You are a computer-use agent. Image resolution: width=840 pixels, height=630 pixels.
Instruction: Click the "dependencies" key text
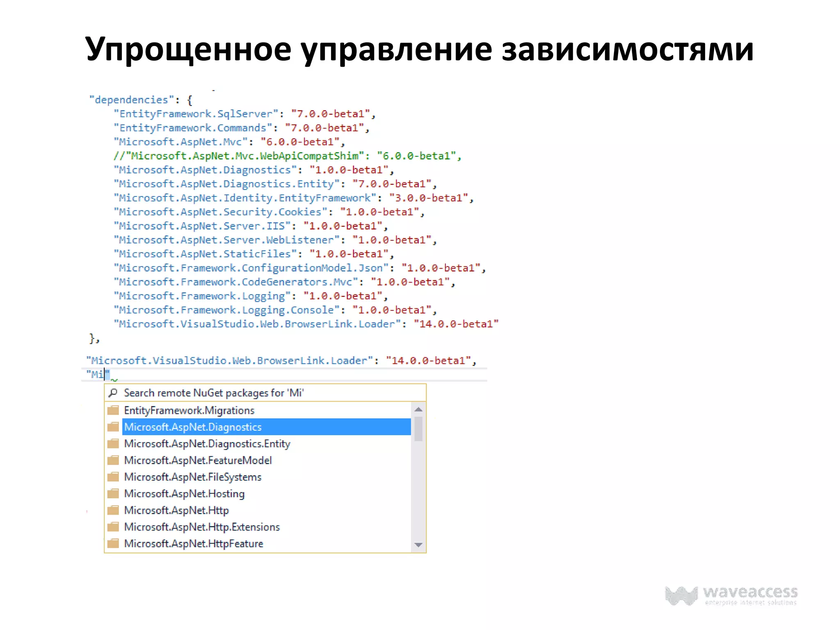(x=132, y=100)
